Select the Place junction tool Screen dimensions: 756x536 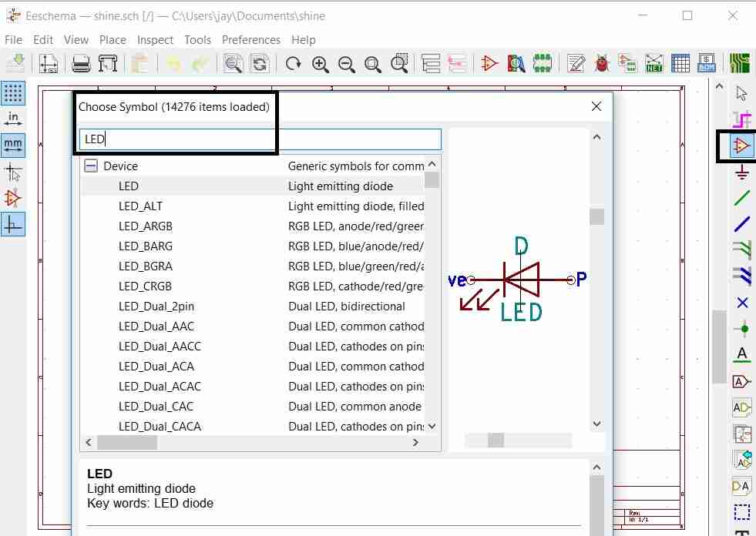[x=742, y=329]
